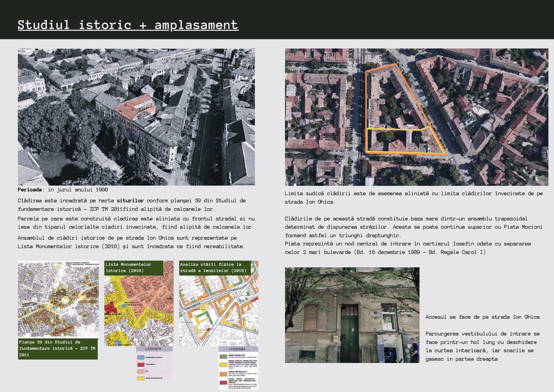Screen dimensions: 554x392
Task: Select the pink swatch in the monuments legend
Action: click(x=141, y=371)
